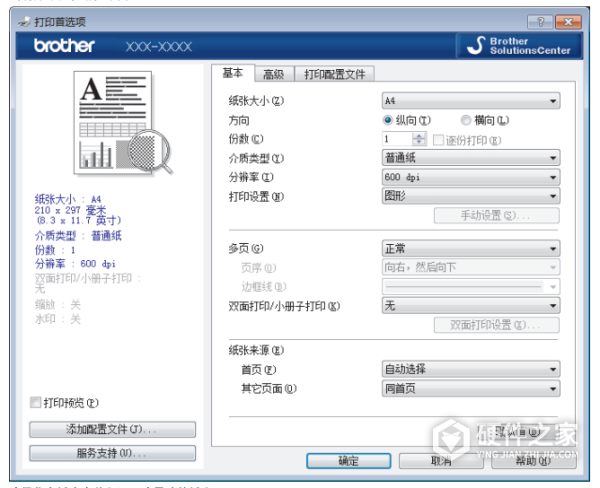Screen dimensions: 600x488
Task: Open the 打印配置文件 tab
Action: point(334,74)
